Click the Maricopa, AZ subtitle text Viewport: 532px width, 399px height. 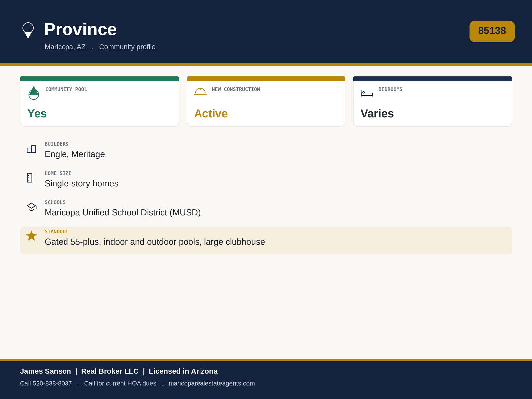pyautogui.click(x=65, y=47)
